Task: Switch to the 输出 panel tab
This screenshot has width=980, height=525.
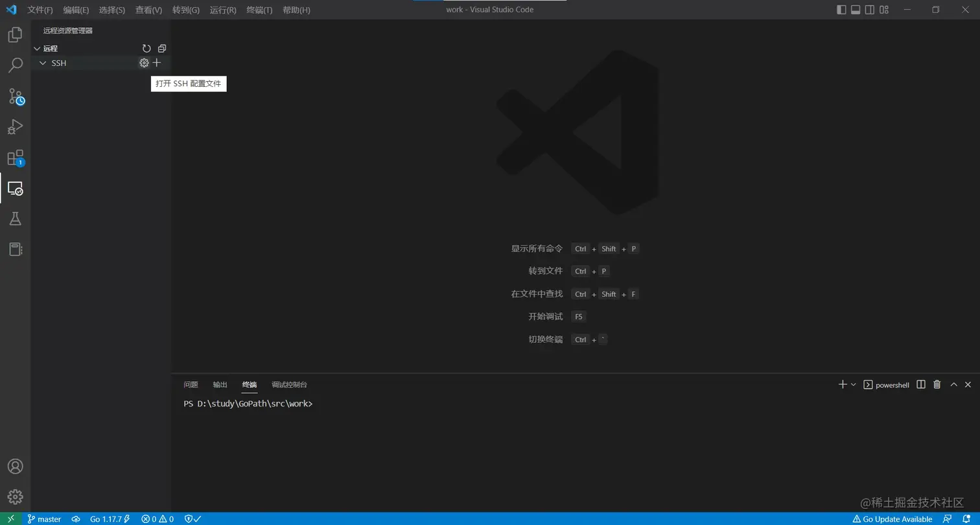Action: [220, 384]
